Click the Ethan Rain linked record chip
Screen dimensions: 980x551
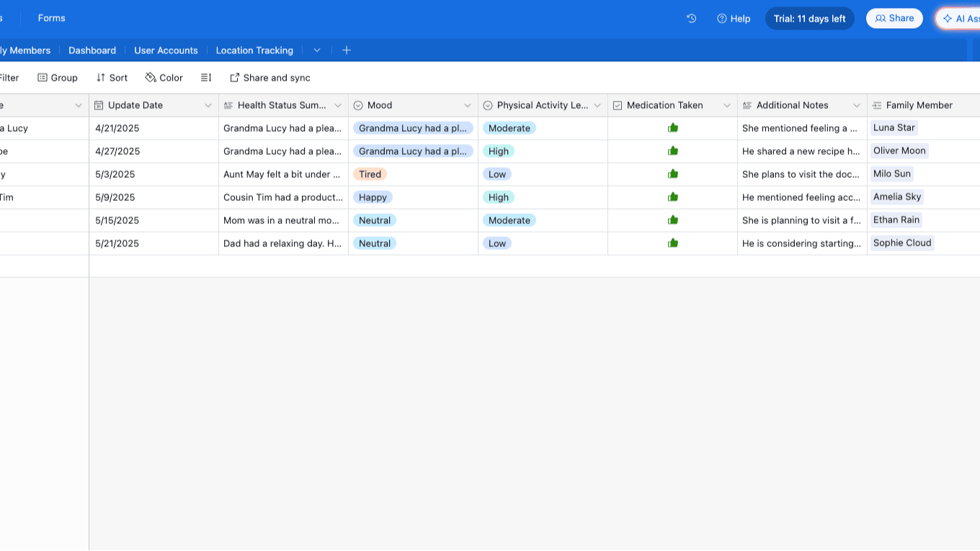(896, 220)
